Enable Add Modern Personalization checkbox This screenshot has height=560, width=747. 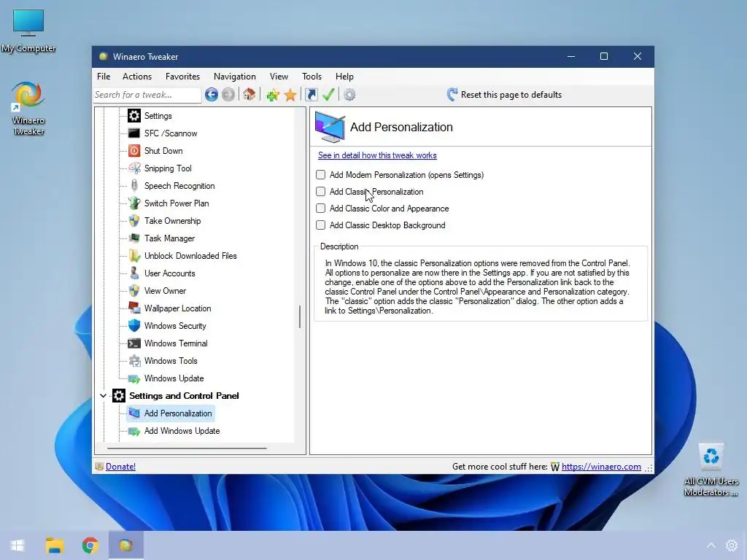pyautogui.click(x=321, y=175)
